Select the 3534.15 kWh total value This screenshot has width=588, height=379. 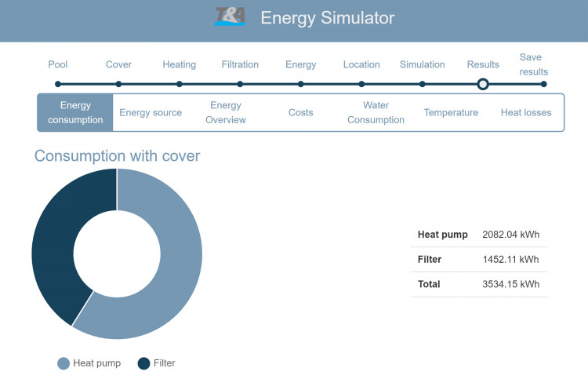[510, 284]
